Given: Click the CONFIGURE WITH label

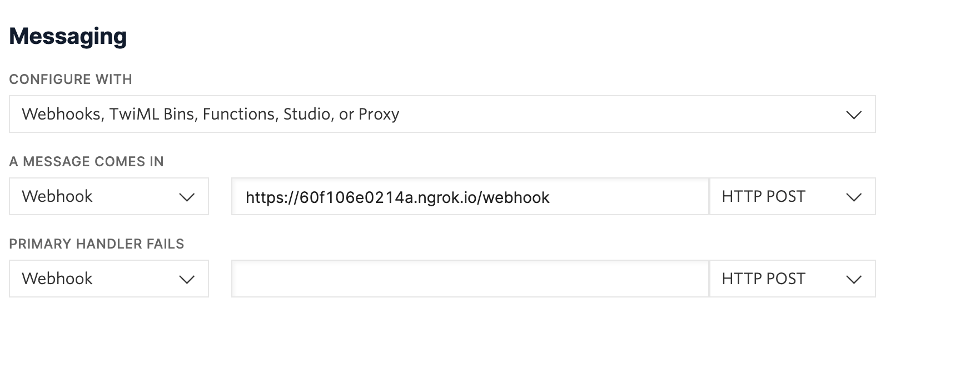Looking at the screenshot, I should pos(70,80).
